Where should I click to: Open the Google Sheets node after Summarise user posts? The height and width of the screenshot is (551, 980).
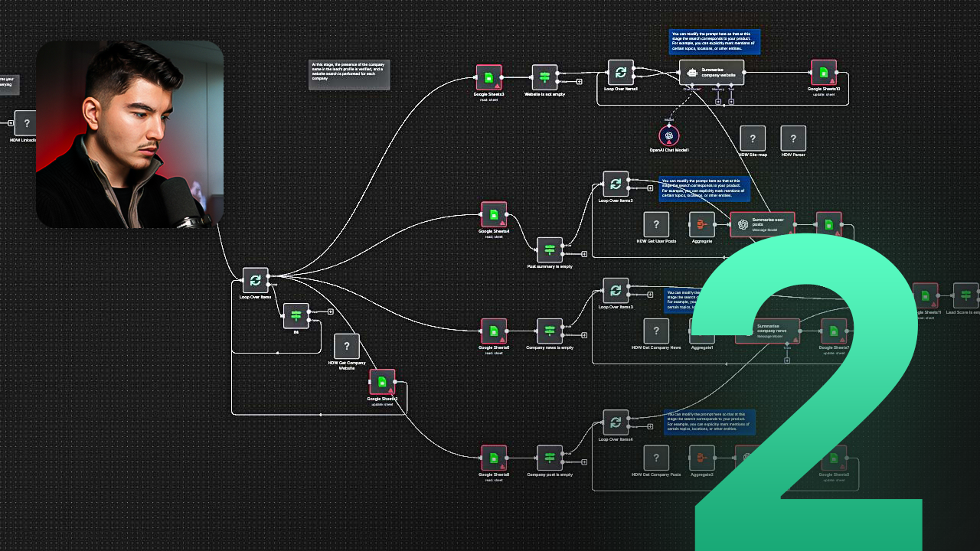[x=829, y=224]
